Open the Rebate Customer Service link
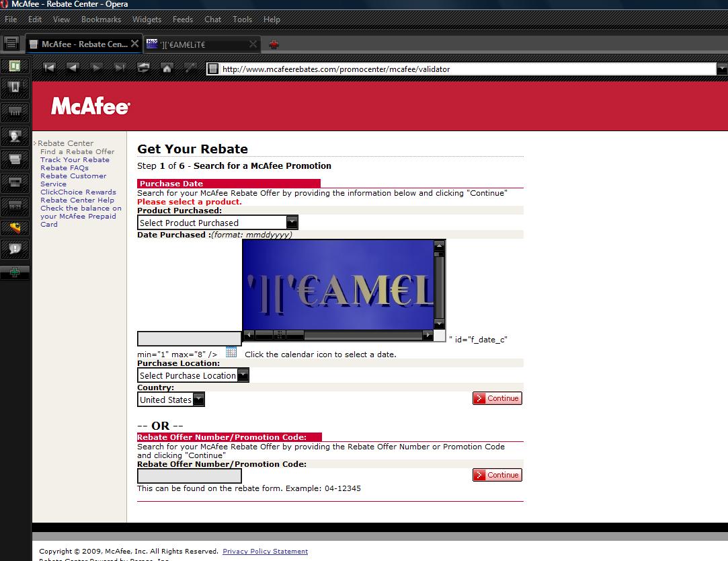Image resolution: width=728 pixels, height=561 pixels. click(73, 180)
